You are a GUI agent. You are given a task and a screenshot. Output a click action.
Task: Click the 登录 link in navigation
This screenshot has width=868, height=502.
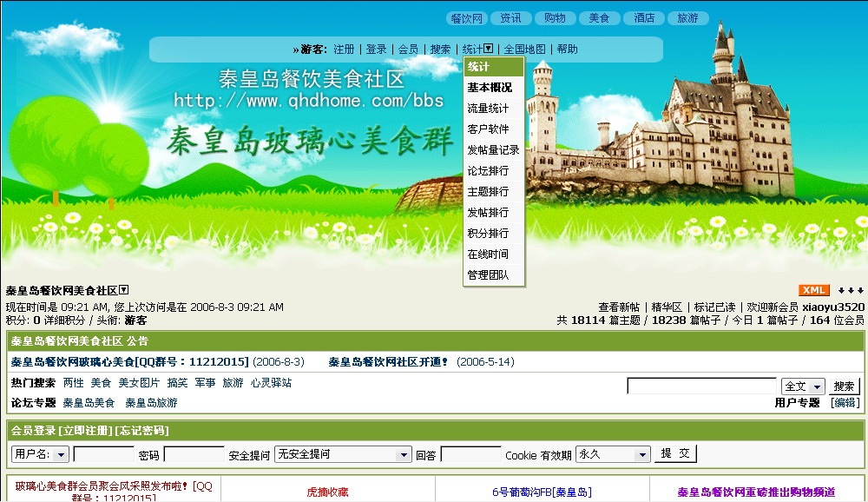point(376,50)
